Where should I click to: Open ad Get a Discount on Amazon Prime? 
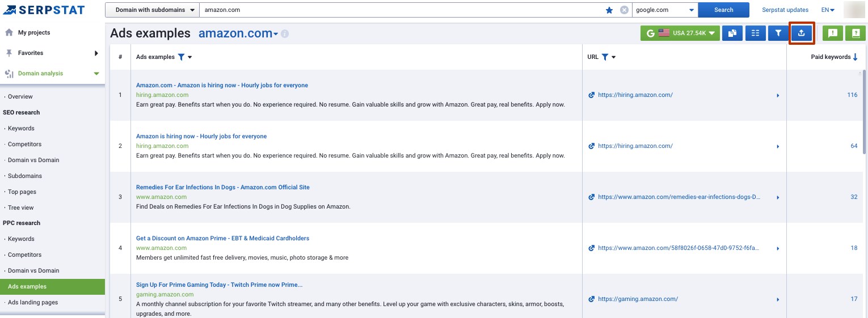pyautogui.click(x=222, y=238)
